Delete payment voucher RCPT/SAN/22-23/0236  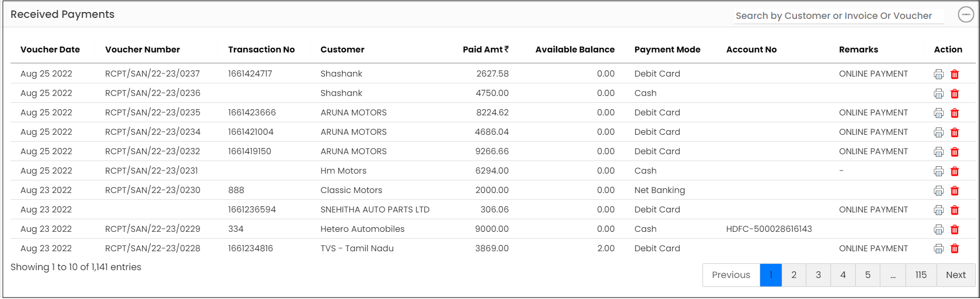(x=955, y=93)
